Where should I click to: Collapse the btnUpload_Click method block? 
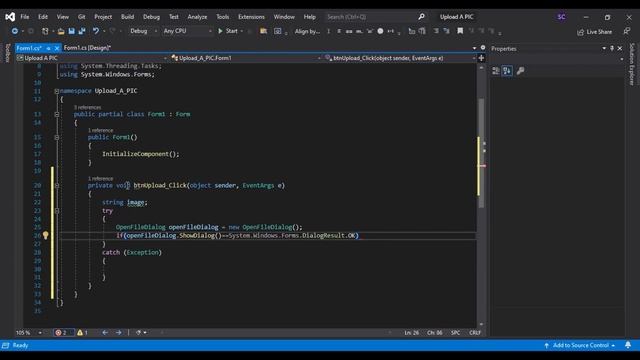point(57,185)
